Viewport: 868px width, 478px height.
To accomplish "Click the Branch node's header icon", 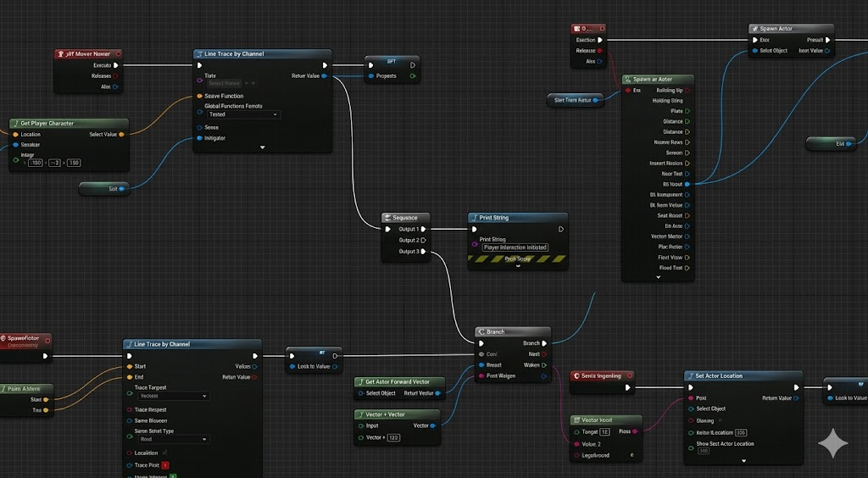I will 481,332.
